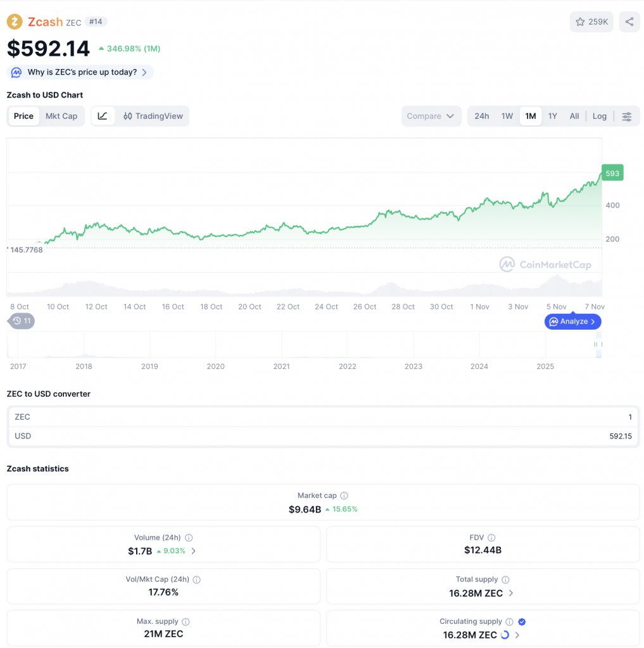
Task: Open chart settings sliders icon
Action: (626, 116)
